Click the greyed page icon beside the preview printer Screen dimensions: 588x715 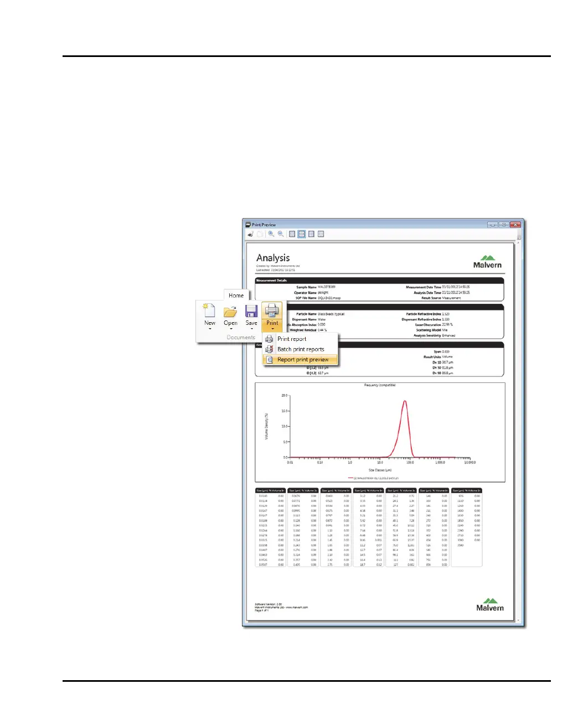260,234
